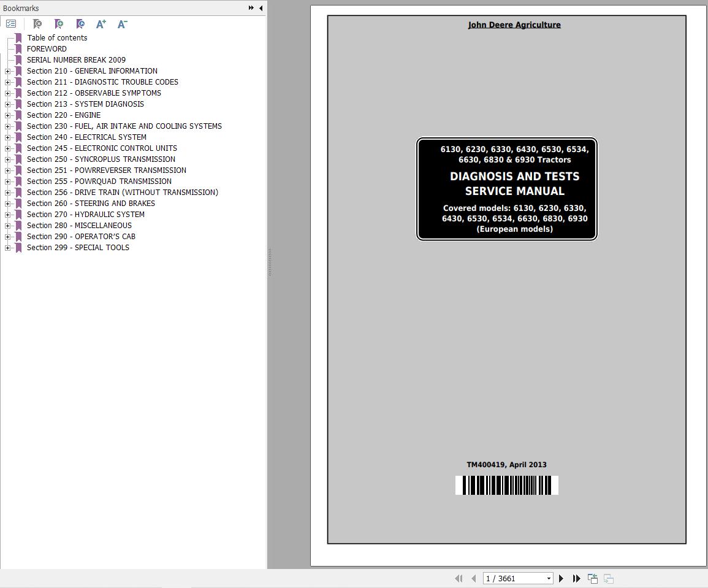Screen dimensions: 708x588
Task: Open the Table of contents bookmark
Action: coord(56,37)
